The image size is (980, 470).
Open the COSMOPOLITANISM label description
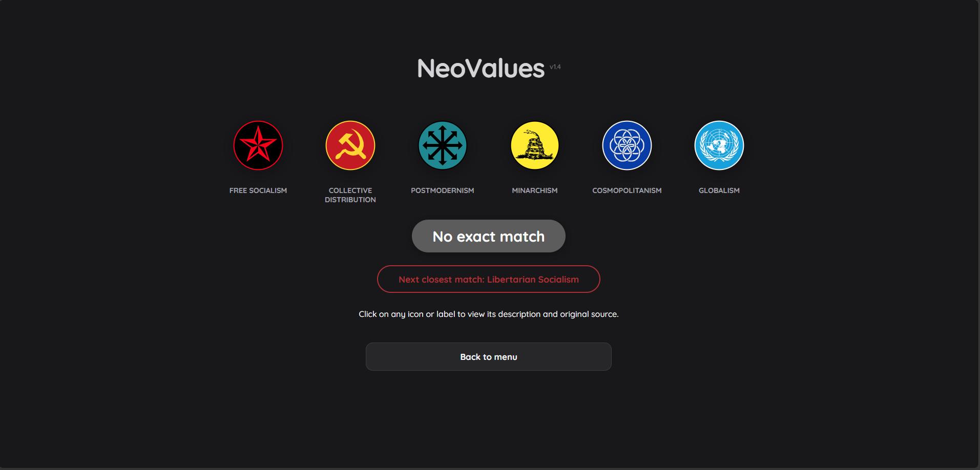pyautogui.click(x=627, y=190)
